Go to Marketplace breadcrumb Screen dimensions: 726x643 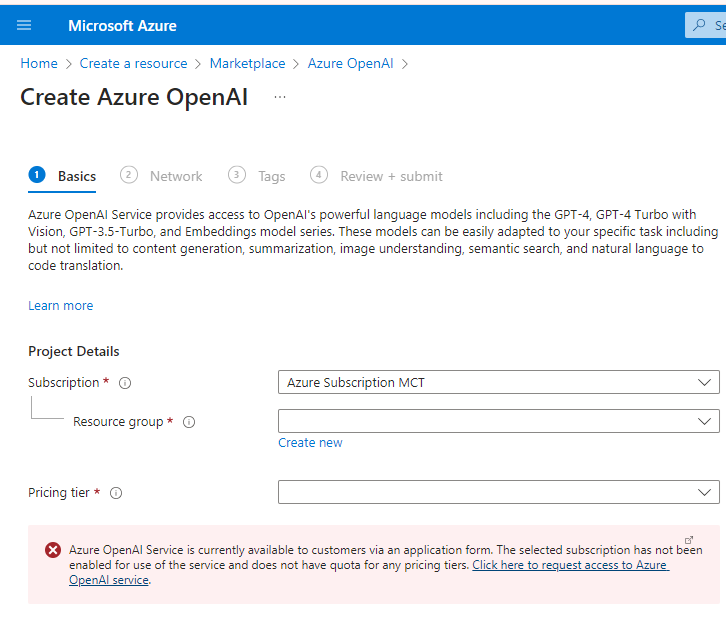247,63
